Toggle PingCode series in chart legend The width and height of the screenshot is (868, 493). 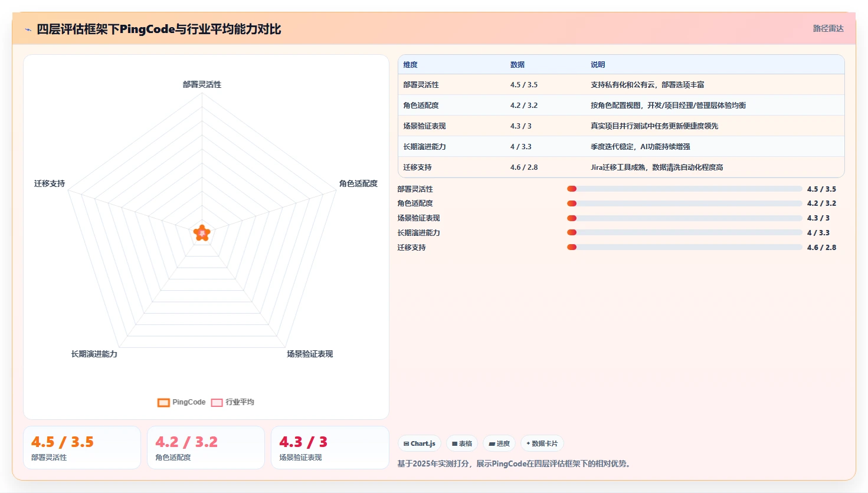point(182,402)
